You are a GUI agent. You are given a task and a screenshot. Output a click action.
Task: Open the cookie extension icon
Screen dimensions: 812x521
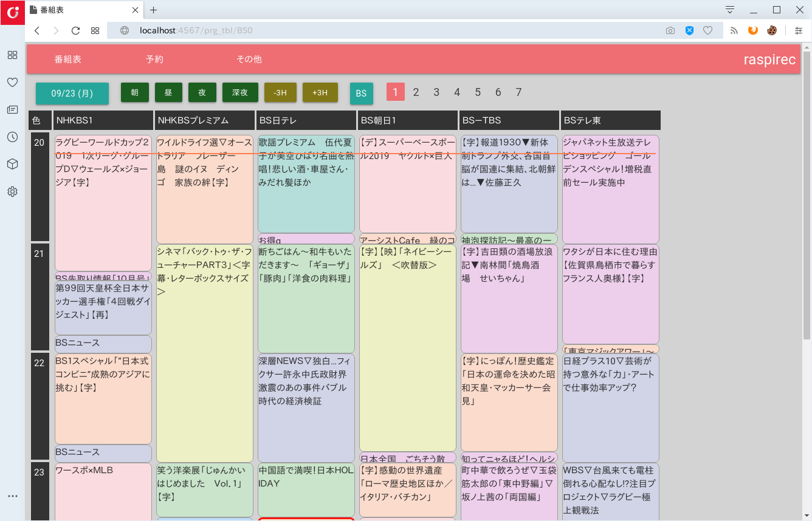[x=772, y=30]
